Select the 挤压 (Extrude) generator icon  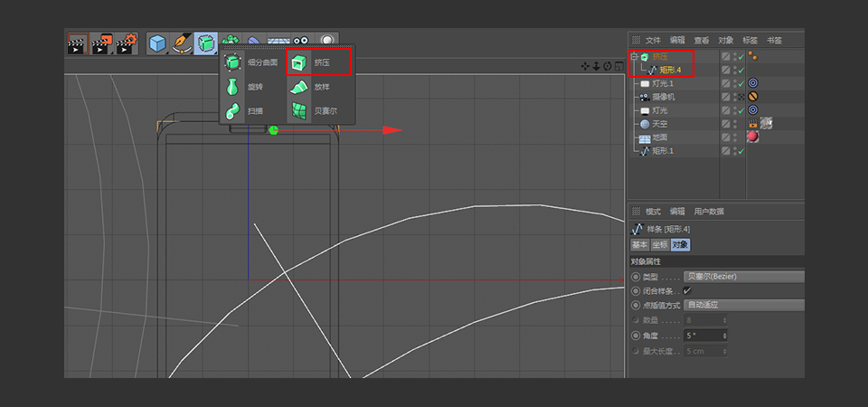(297, 63)
